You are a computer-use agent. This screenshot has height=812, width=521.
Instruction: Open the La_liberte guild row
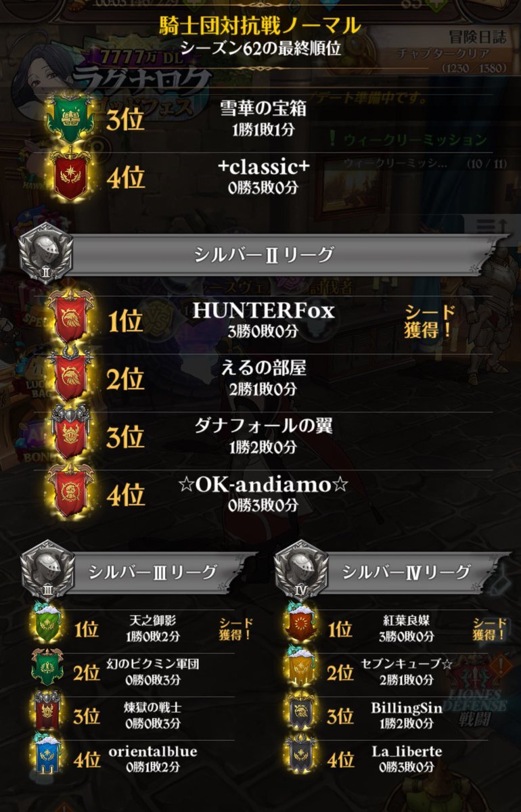coord(394,757)
